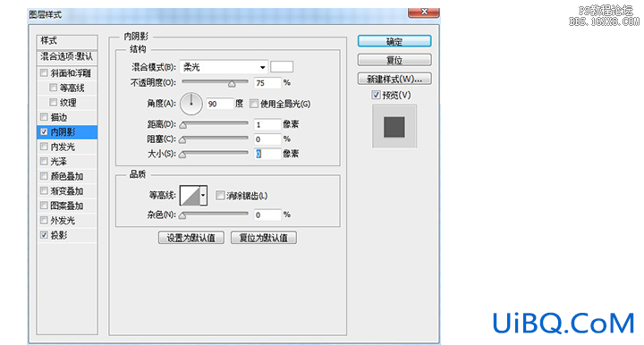This screenshot has width=644, height=345.
Task: Click the 大小 slider handle
Action: 182,155
